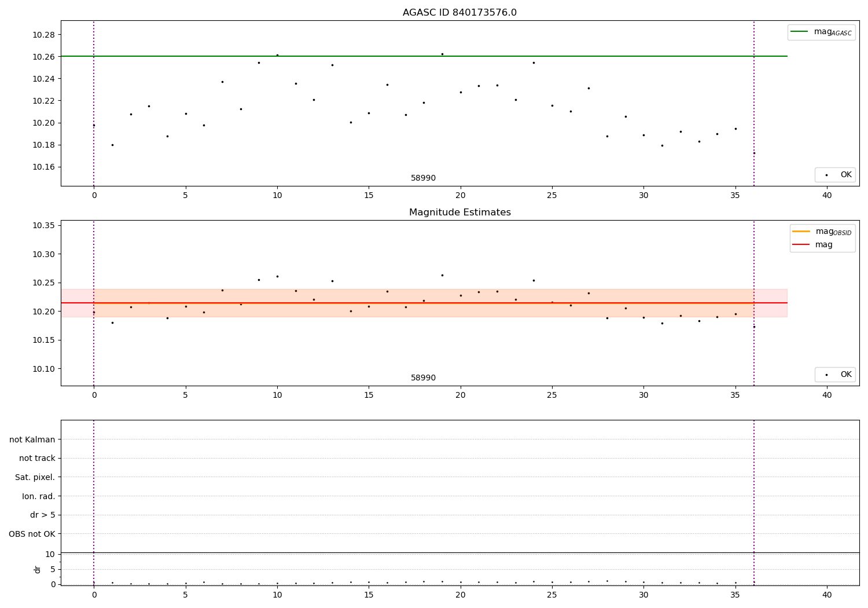Click the 10.26 y-axis tick in top plot
This screenshot has height=608, width=868.
click(43, 57)
